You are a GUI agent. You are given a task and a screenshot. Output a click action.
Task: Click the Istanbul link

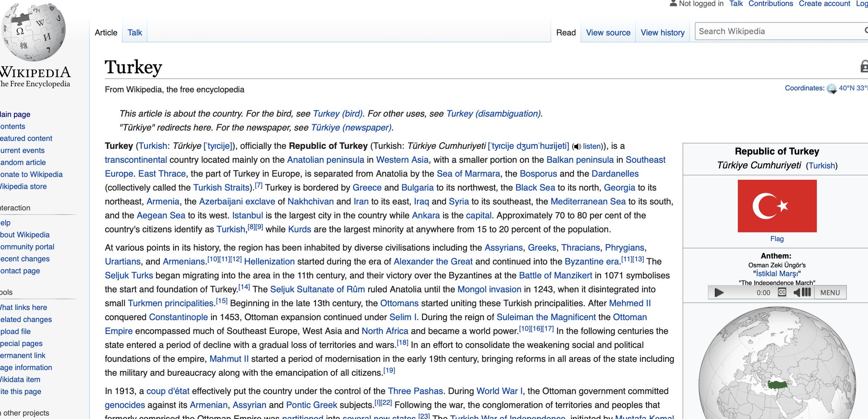248,215
